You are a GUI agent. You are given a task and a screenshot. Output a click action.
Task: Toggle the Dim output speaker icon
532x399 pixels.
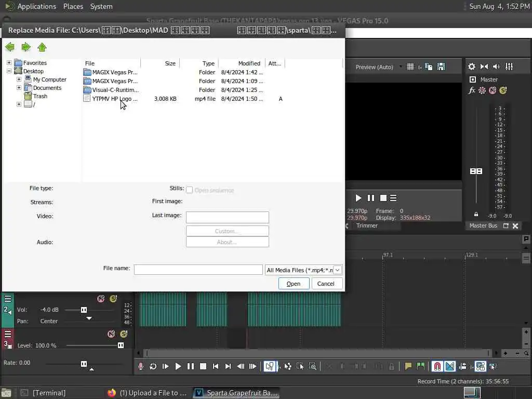click(x=496, y=66)
